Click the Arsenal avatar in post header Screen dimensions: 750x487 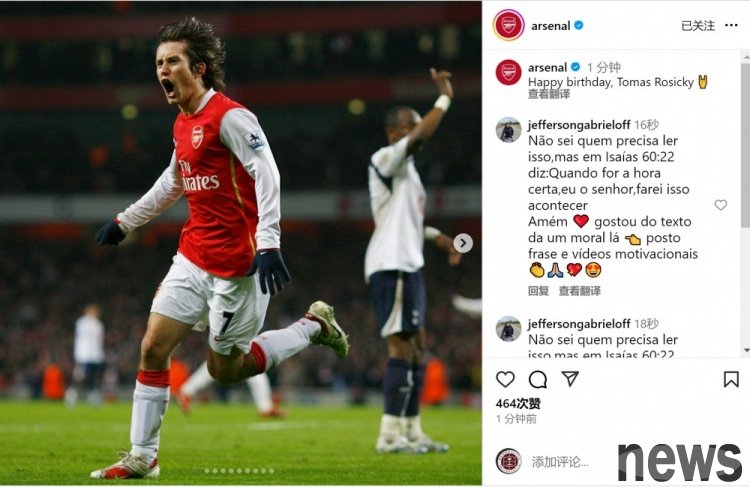pyautogui.click(x=508, y=25)
